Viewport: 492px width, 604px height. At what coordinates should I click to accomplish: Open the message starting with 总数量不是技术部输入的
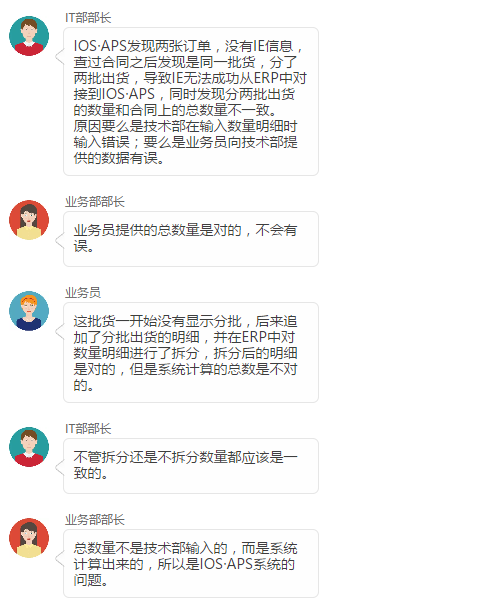tap(191, 564)
